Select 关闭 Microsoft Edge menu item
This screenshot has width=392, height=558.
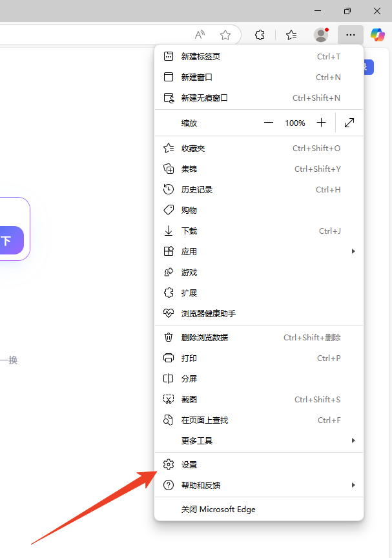coord(259,510)
